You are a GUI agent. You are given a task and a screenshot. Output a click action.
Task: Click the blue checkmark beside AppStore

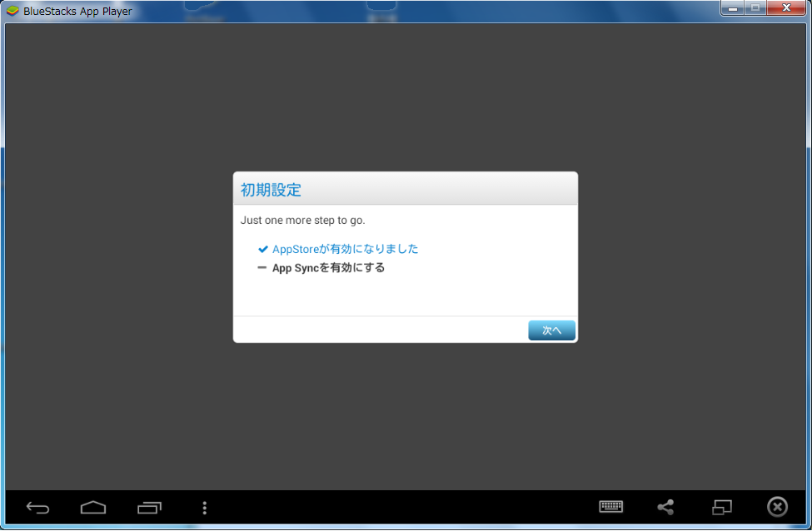pos(262,250)
